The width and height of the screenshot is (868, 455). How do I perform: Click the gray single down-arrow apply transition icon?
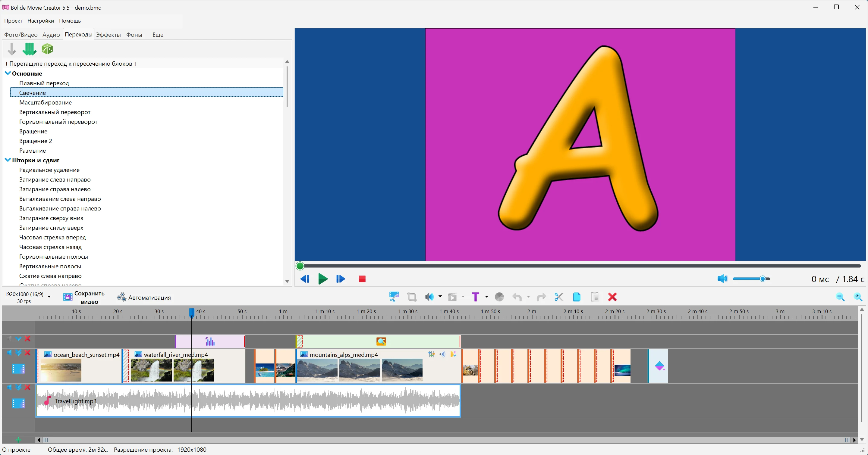(12, 49)
